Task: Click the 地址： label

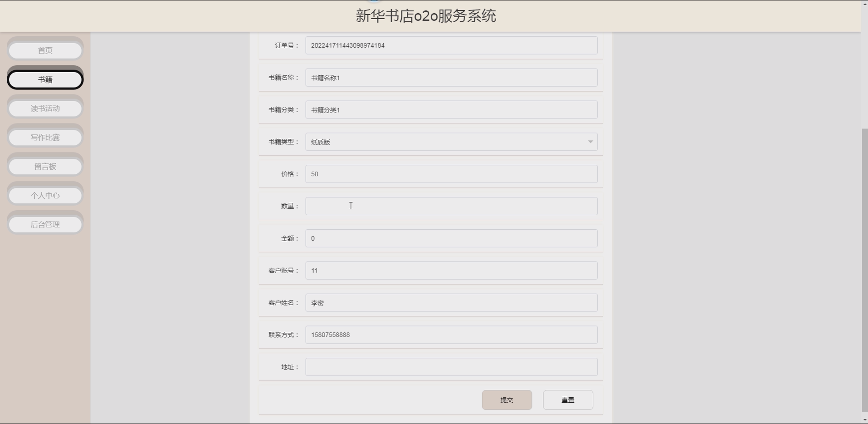Action: click(x=290, y=367)
